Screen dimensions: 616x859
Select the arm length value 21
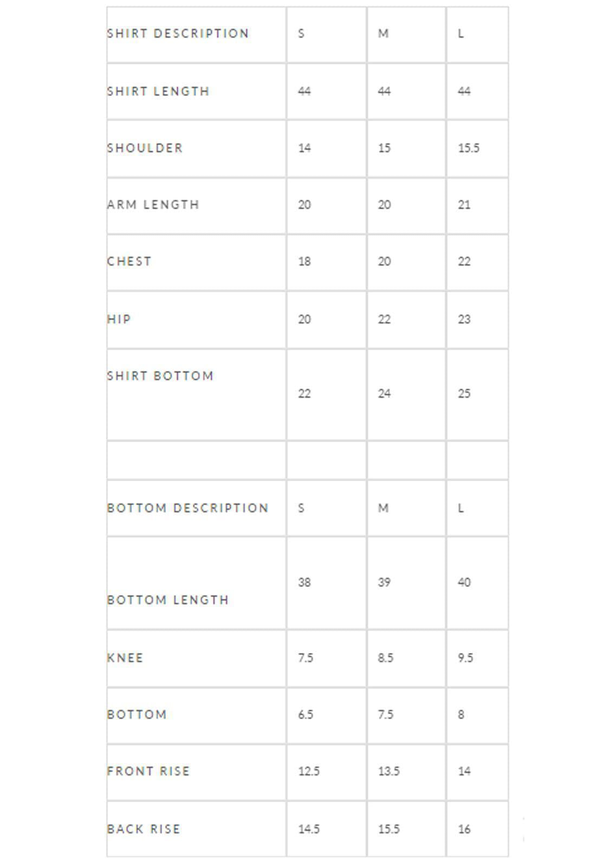click(464, 205)
